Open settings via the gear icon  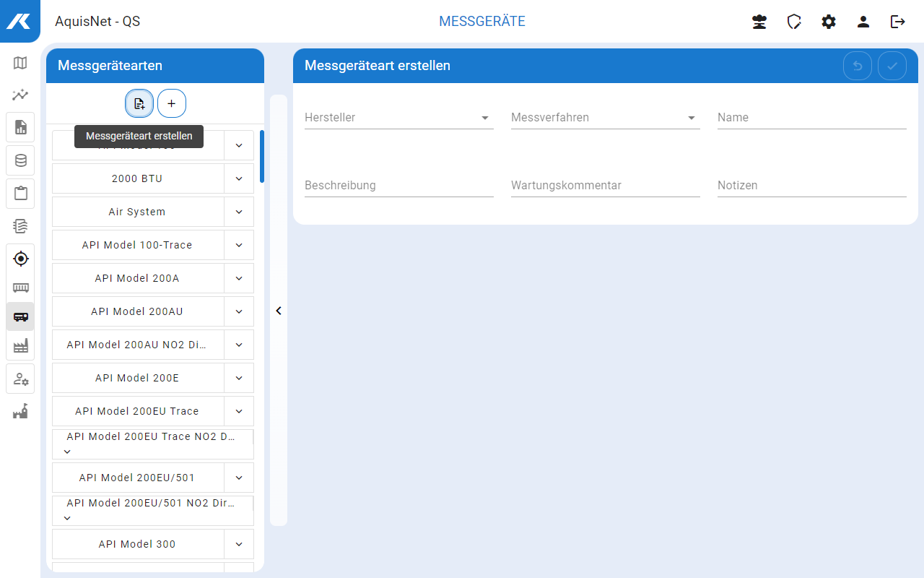[829, 22]
